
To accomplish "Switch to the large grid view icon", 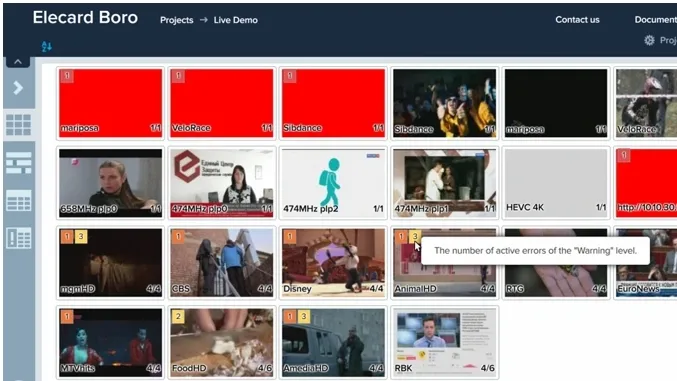I will 18,125.
